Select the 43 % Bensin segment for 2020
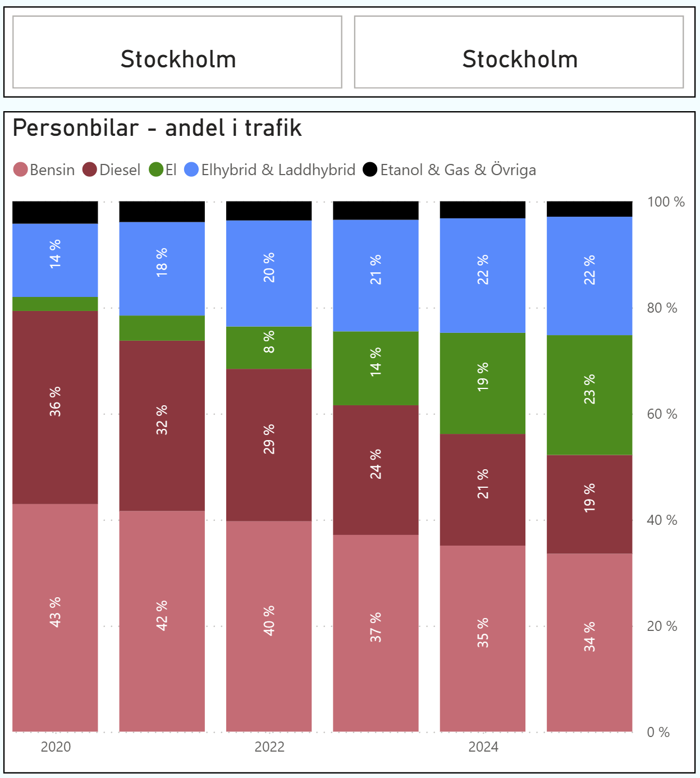Screen dimensions: 700x778 point(55,617)
